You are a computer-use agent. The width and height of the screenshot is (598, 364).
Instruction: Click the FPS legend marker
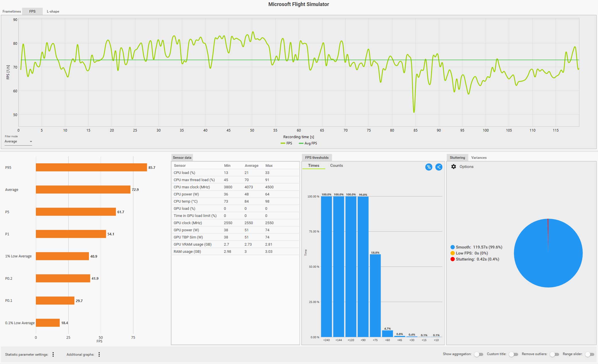pos(283,143)
